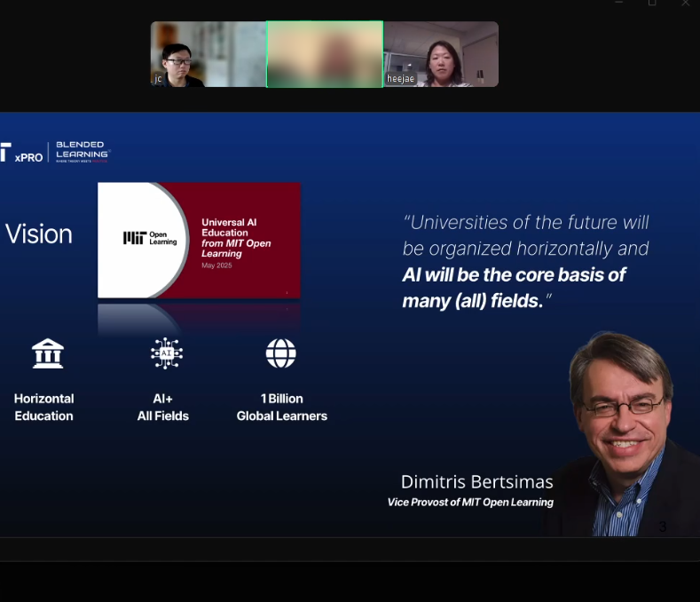Select the heejae participant video tile
Image resolution: width=700 pixels, height=602 pixels.
(x=441, y=54)
